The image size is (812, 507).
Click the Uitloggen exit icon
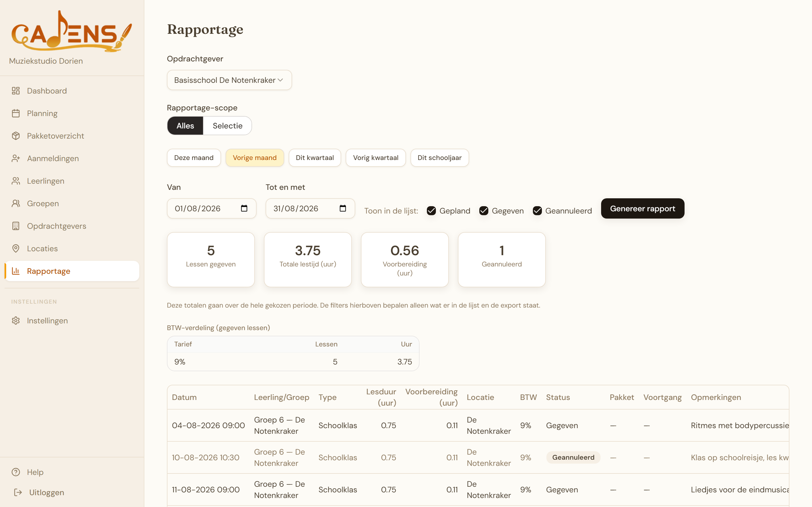[18, 492]
